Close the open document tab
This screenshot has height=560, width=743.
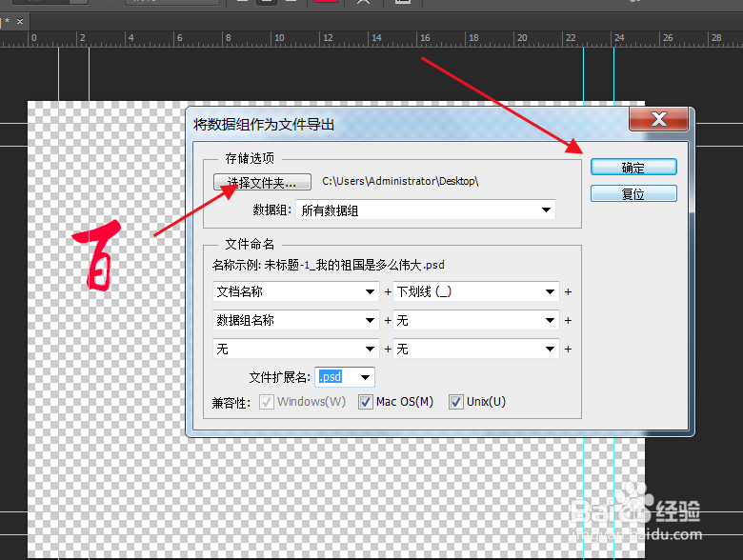[20, 21]
